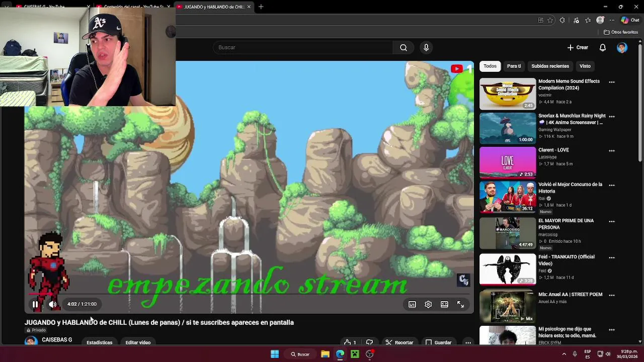644x362 pixels.
Task: Click the Recortar clip button
Action: (x=399, y=342)
